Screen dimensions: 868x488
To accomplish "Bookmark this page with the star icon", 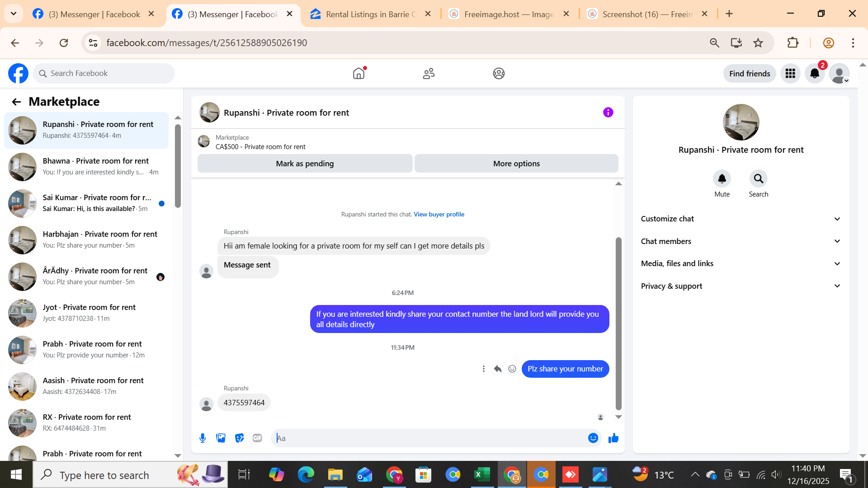I will [x=758, y=43].
